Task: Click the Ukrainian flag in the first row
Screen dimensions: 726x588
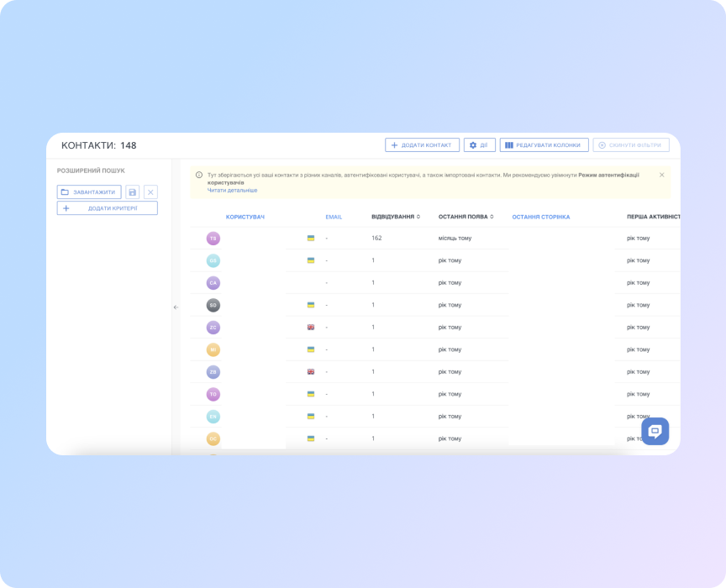Action: 310,238
